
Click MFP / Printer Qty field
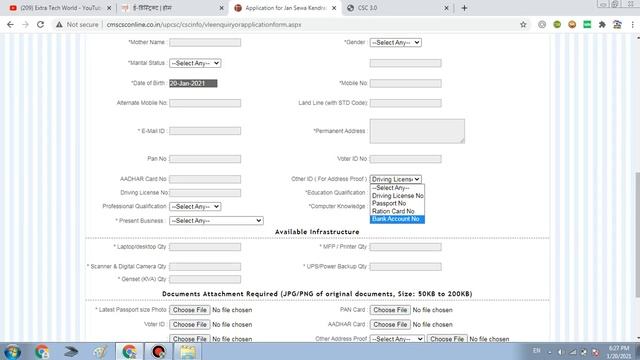coord(405,247)
